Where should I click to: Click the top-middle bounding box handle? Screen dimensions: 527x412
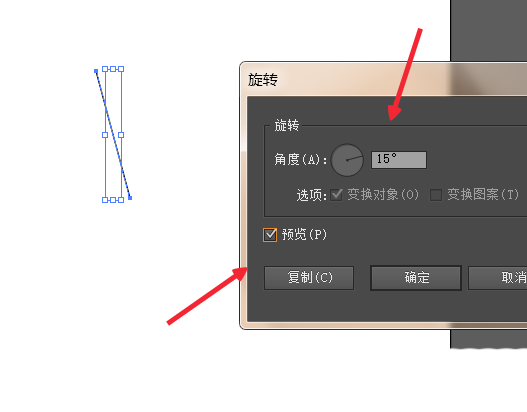click(x=113, y=69)
